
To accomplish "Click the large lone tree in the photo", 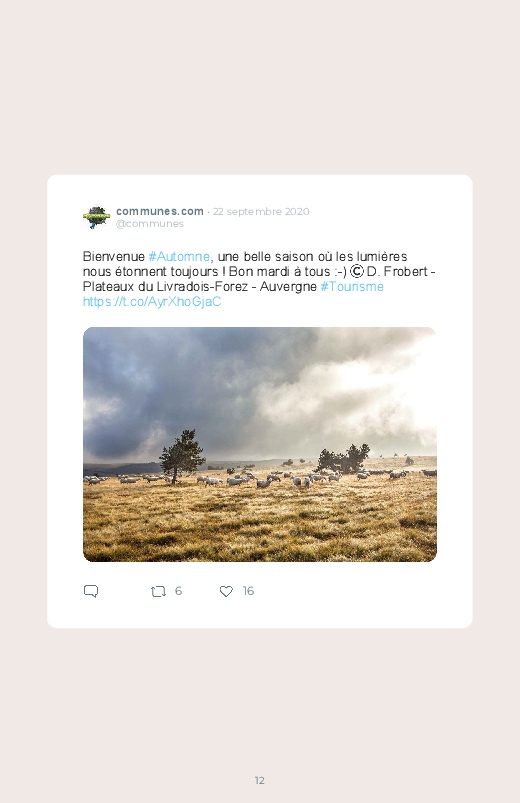I will [181, 455].
